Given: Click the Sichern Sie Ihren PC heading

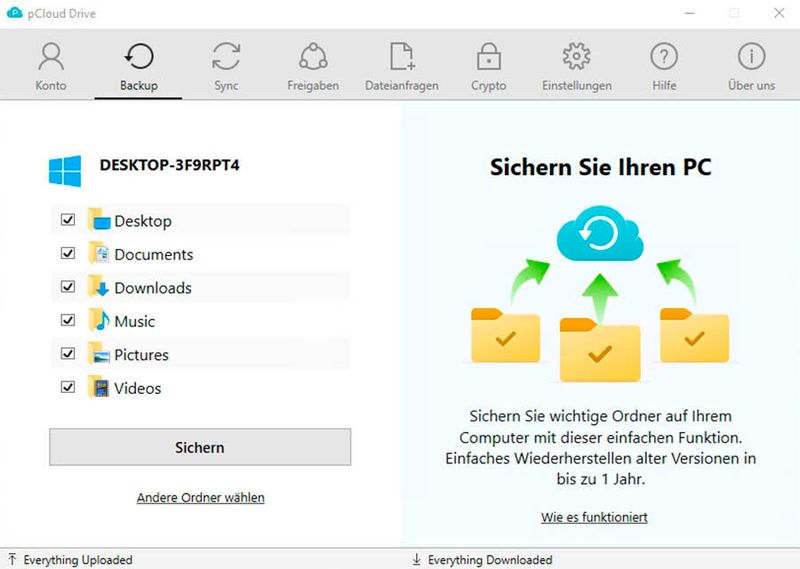Looking at the screenshot, I should coord(601,167).
